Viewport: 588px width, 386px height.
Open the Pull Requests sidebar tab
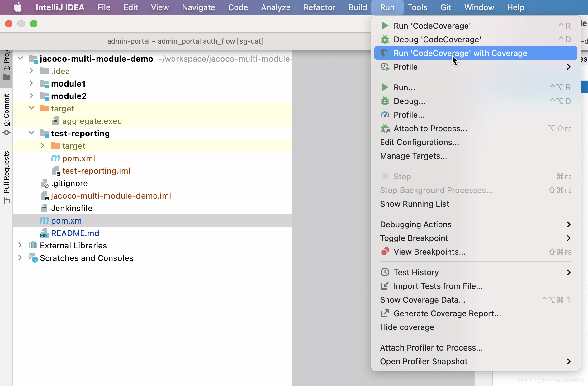7,177
